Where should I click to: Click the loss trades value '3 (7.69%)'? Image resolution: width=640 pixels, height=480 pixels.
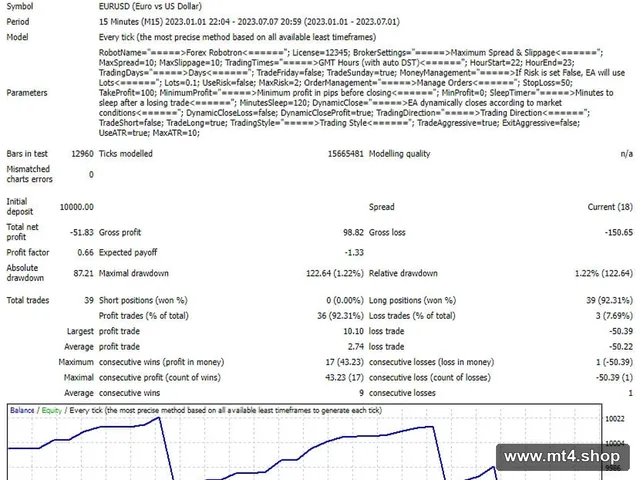[x=614, y=316]
